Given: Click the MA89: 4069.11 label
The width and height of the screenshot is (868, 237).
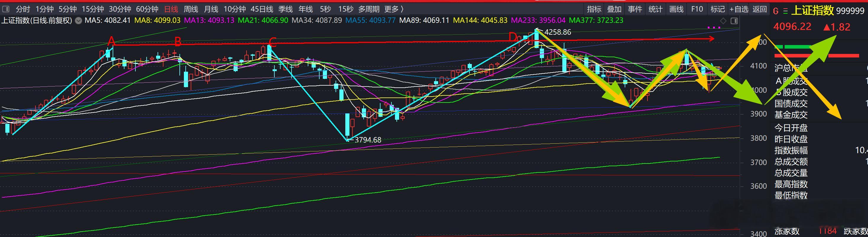Looking at the screenshot, I should pos(424,20).
